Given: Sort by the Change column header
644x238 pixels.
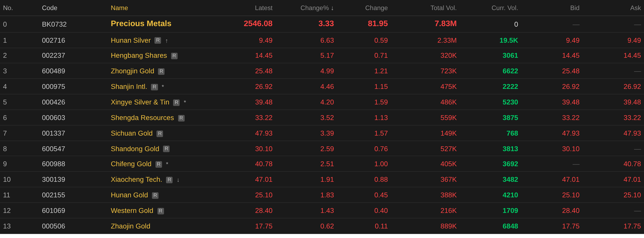Looking at the screenshot, I should pyautogui.click(x=376, y=8).
